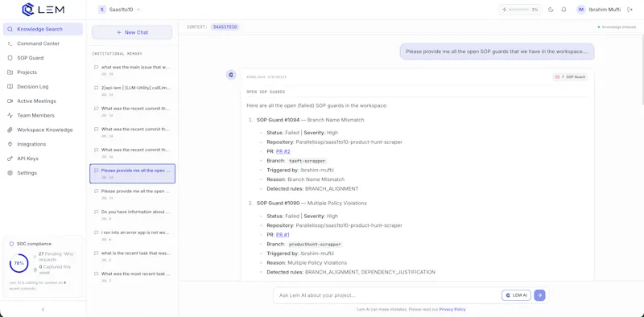The image size is (644, 317).
Task: Start a New Chat
Action: (x=132, y=32)
